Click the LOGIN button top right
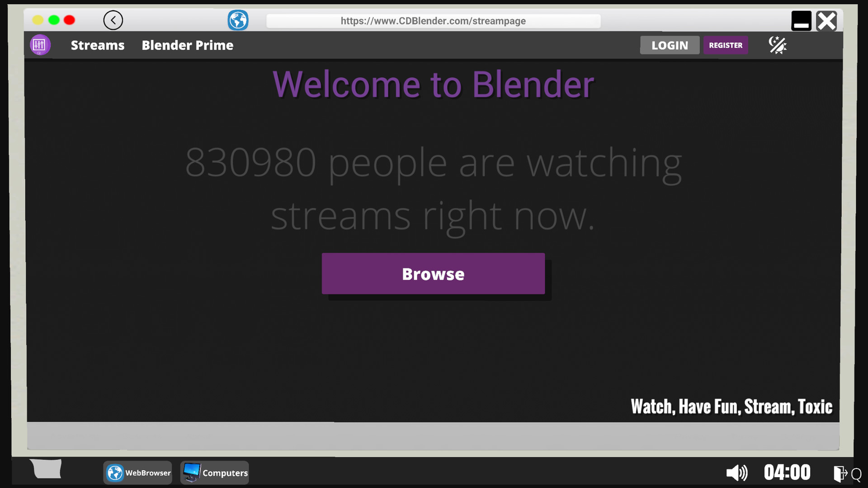Screen dimensions: 868x488 pos(670,45)
